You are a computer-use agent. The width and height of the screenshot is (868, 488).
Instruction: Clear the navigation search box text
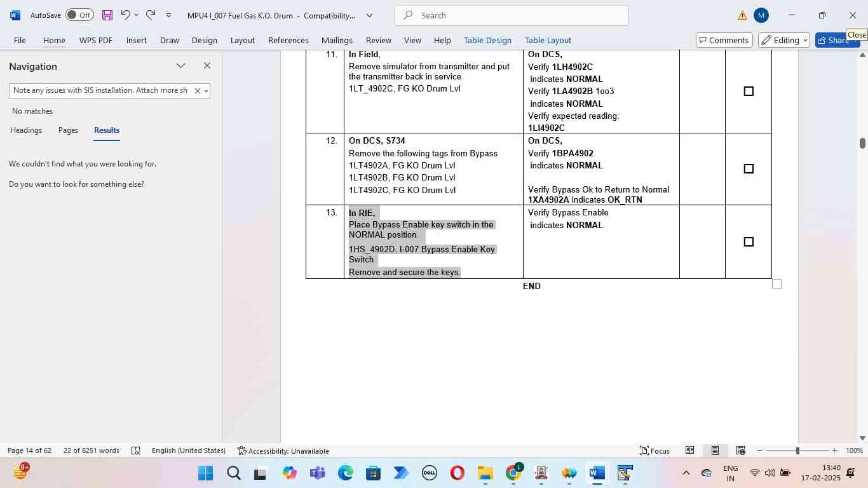[197, 91]
